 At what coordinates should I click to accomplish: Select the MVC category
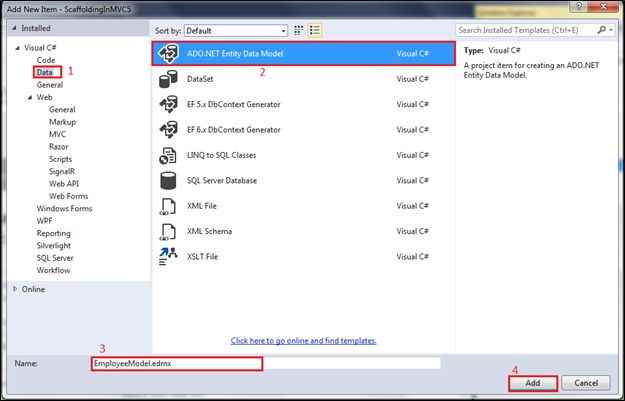57,134
